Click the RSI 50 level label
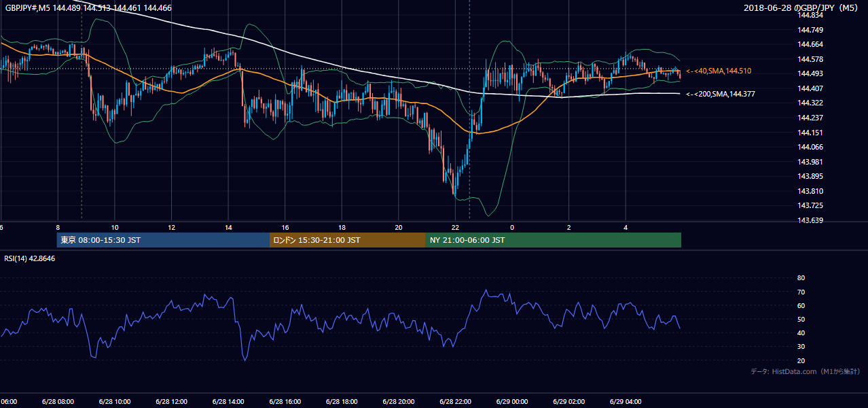 point(801,319)
